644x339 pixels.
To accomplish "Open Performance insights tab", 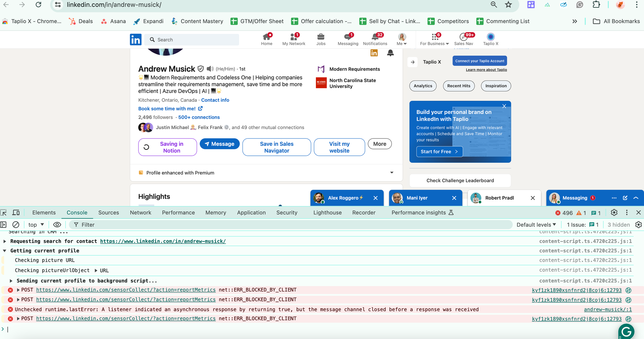I will 422,212.
